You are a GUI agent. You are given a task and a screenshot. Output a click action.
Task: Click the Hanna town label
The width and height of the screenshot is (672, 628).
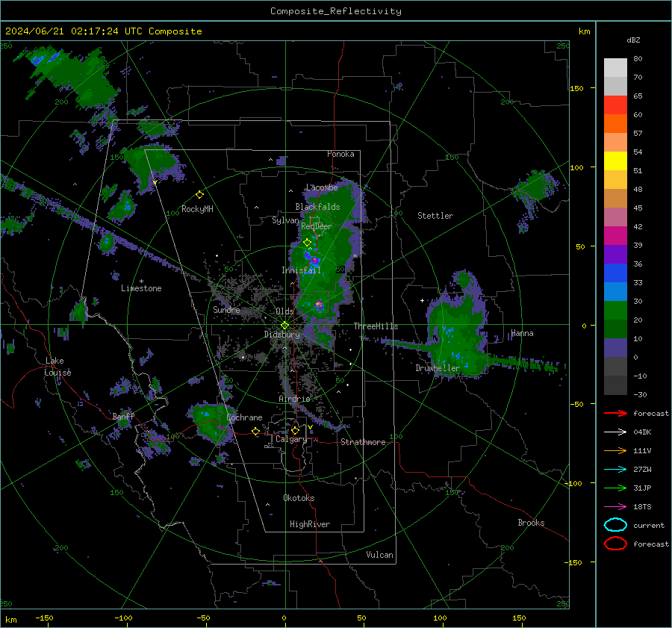[x=522, y=333]
